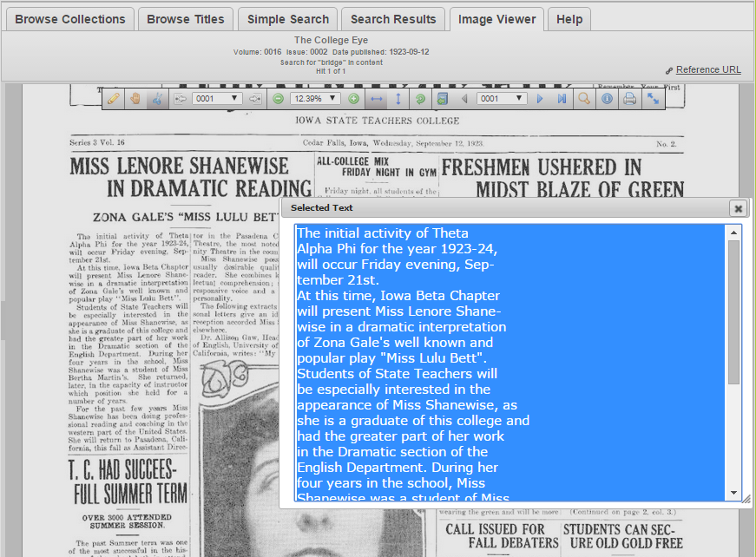Open the Help tab
The image size is (756, 557).
click(569, 19)
